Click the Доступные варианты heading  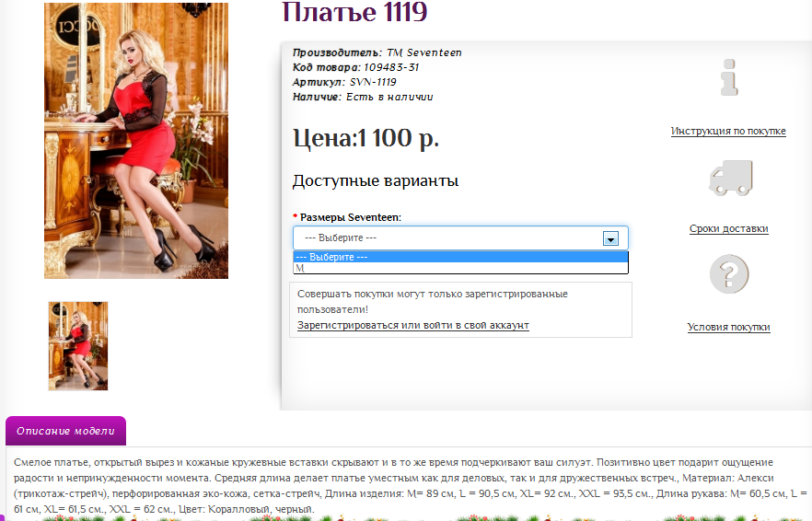(x=376, y=180)
